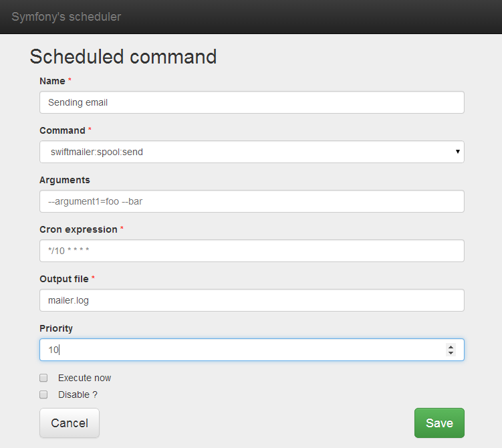Increase Priority with the up stepper arrow
The image size is (502, 448).
pyautogui.click(x=451, y=347)
